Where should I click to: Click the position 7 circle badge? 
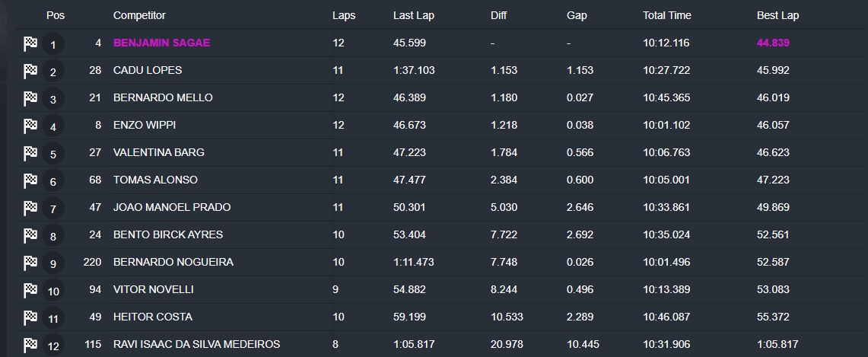pyautogui.click(x=53, y=209)
